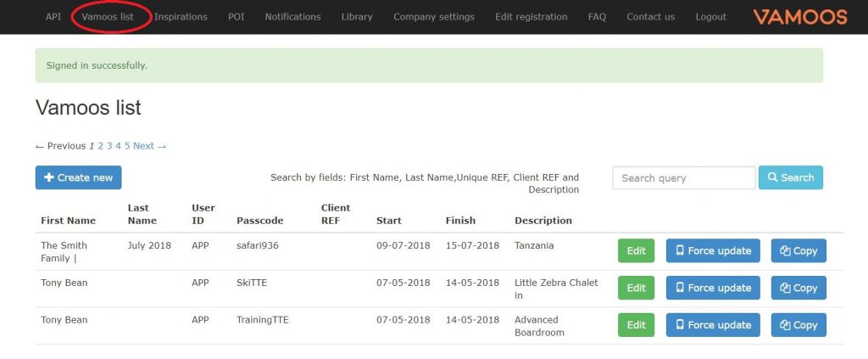Click Advanced Boardroom description cell
This screenshot has width=868, height=359.
tap(540, 326)
